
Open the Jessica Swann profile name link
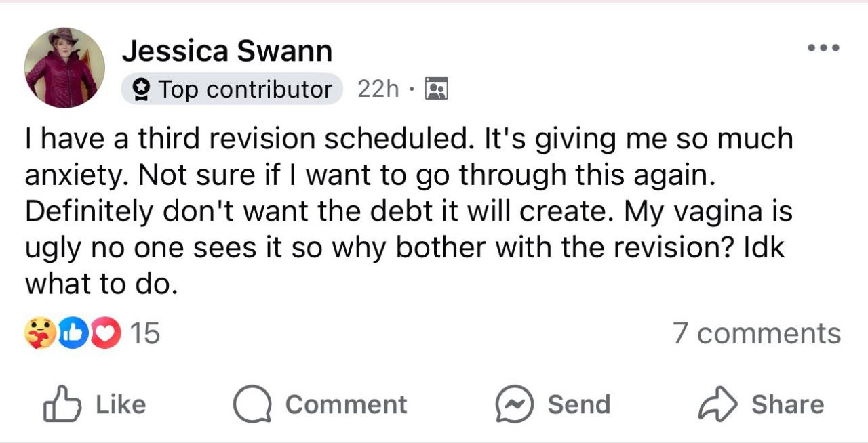click(227, 51)
